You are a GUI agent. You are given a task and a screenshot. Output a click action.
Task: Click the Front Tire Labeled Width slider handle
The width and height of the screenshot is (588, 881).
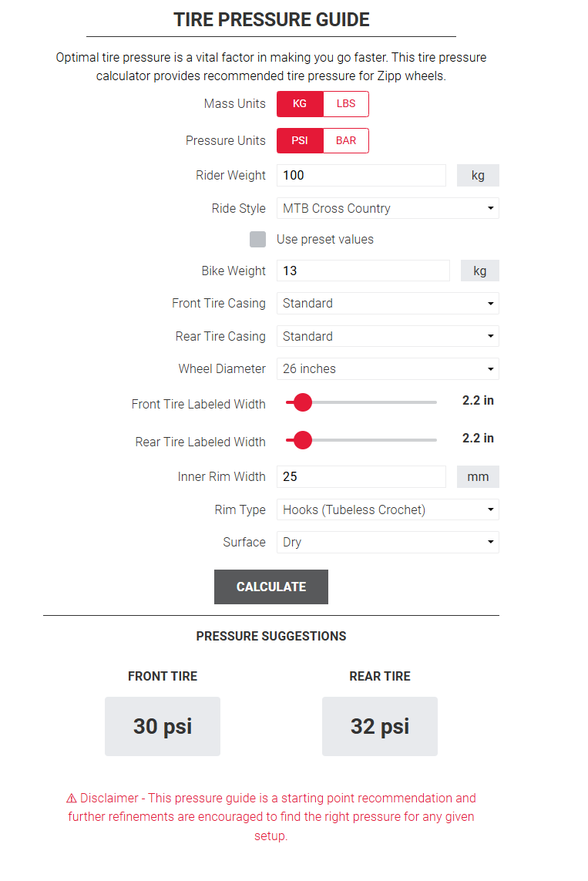tap(303, 402)
